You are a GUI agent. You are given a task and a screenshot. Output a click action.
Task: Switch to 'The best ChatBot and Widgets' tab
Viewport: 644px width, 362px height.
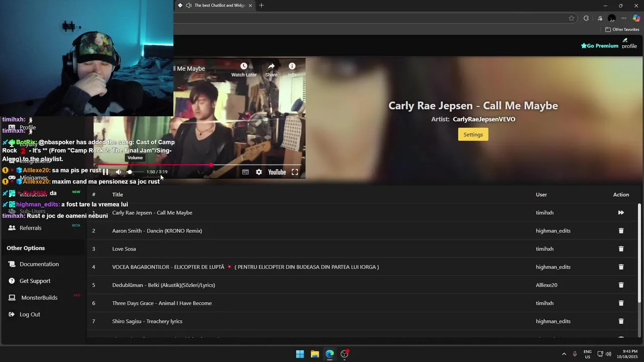[219, 6]
